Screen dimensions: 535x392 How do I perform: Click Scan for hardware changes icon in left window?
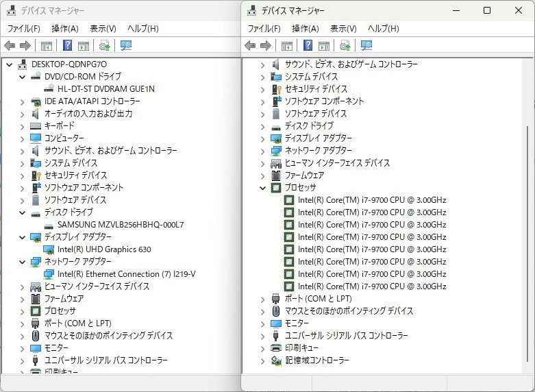tap(126, 45)
